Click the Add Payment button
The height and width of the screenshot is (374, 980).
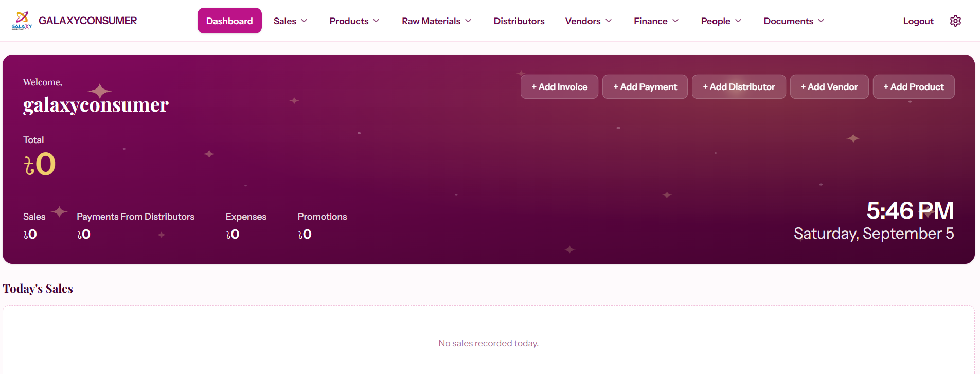[645, 87]
